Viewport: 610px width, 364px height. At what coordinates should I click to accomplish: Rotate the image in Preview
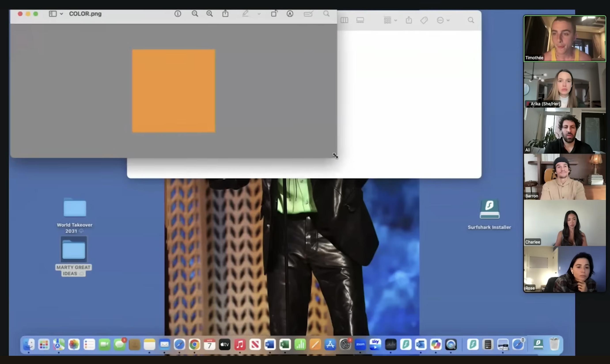point(274,13)
